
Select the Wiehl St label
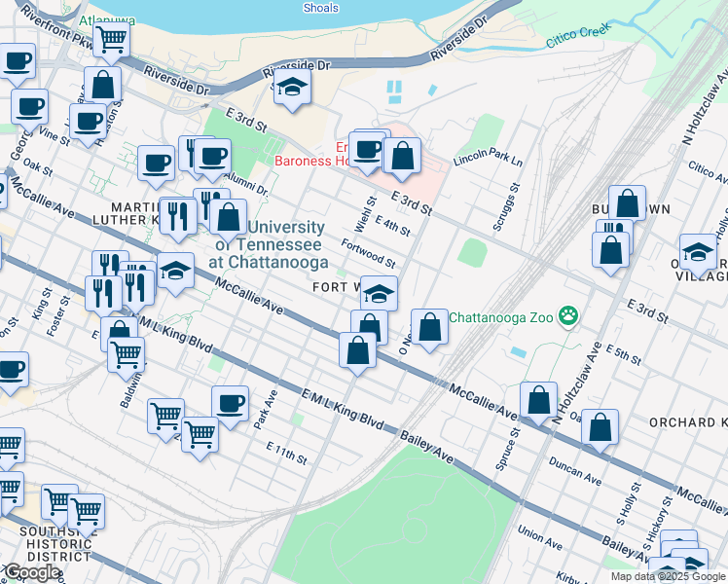tap(365, 214)
